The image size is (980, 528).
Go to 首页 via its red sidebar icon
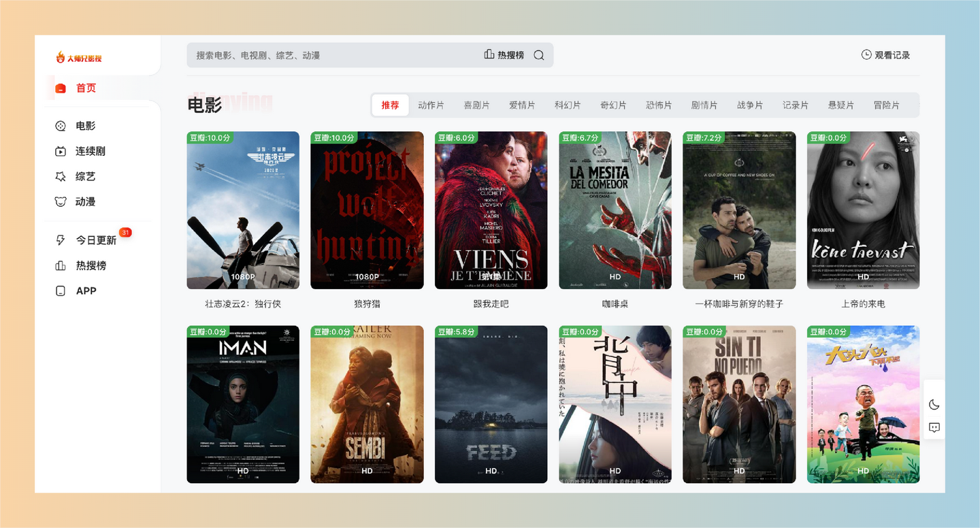click(61, 88)
